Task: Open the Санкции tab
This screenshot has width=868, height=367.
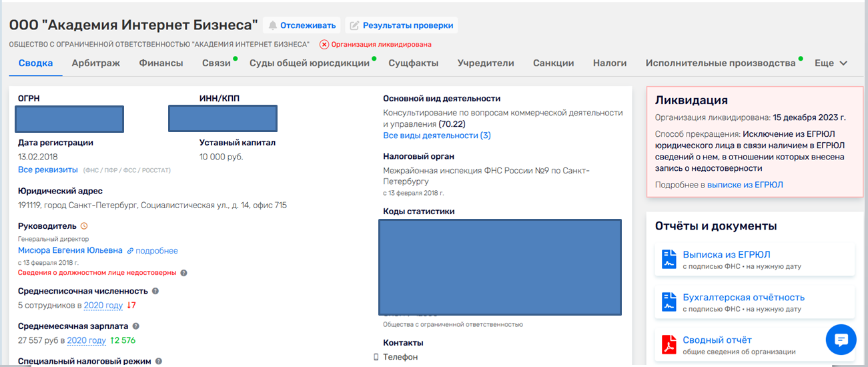Action: coord(554,63)
